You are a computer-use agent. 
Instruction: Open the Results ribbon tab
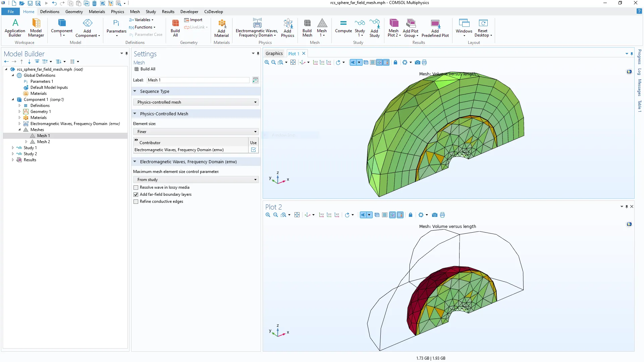coord(168,11)
